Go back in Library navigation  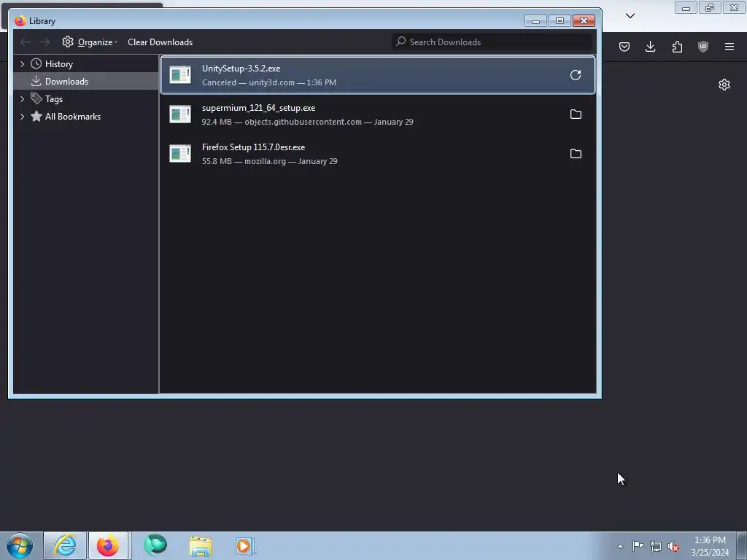(26, 42)
